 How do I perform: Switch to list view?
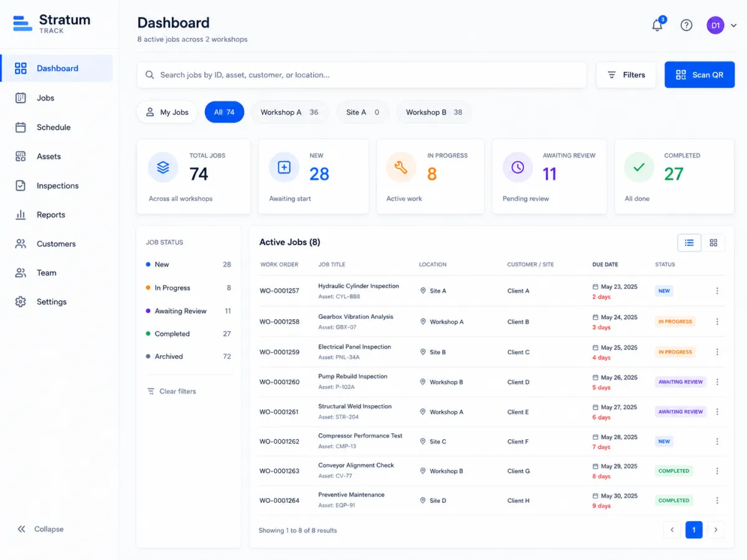[x=689, y=243]
